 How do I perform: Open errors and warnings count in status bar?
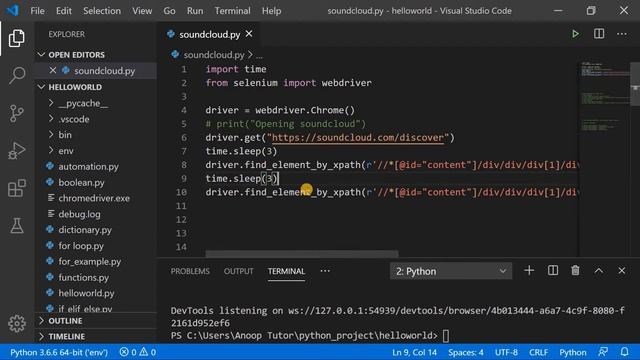click(x=138, y=352)
